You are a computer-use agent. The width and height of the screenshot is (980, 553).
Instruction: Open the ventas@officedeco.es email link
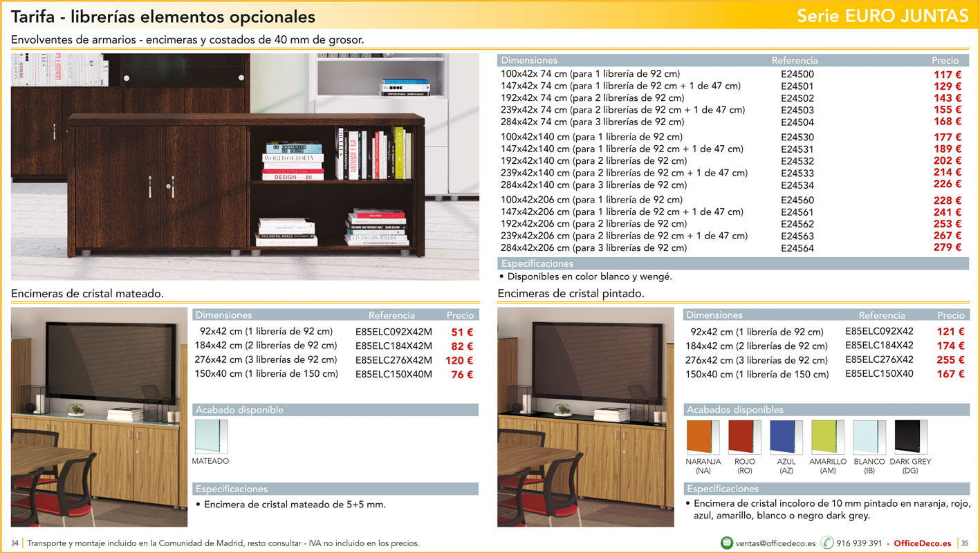[775, 543]
